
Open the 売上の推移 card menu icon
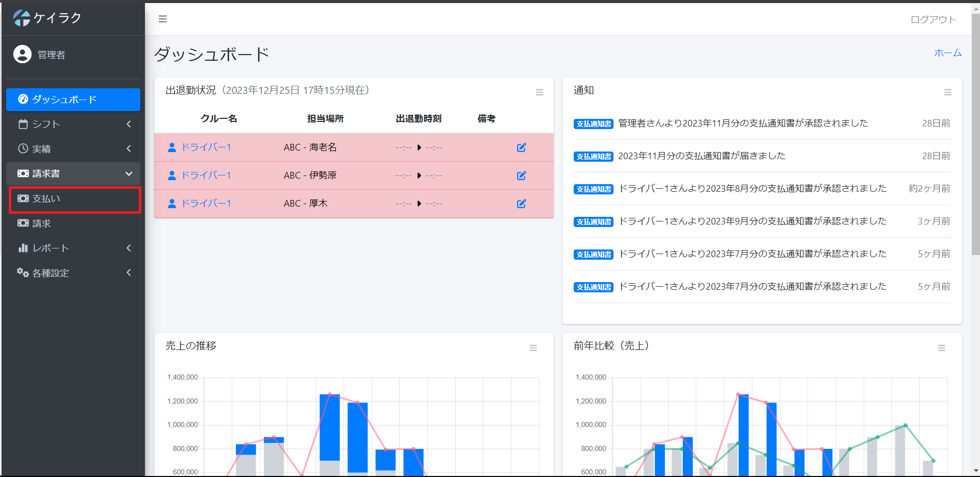(x=533, y=348)
